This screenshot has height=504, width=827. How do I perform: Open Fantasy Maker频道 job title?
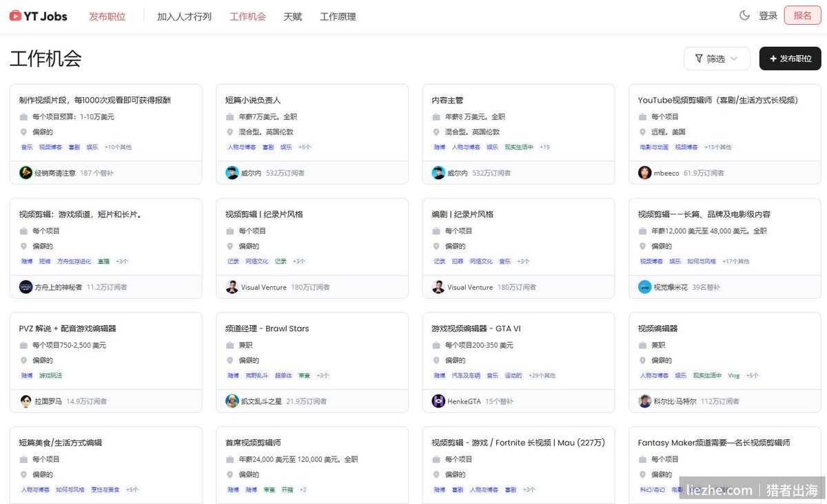pos(714,443)
